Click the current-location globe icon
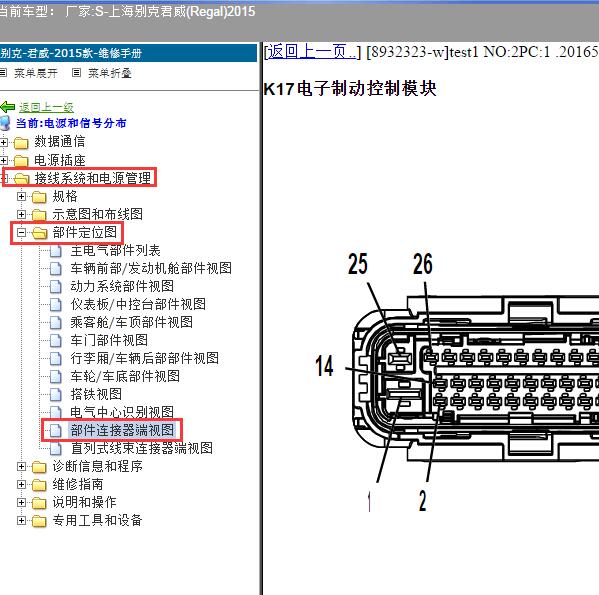The image size is (599, 595). click(x=5, y=123)
